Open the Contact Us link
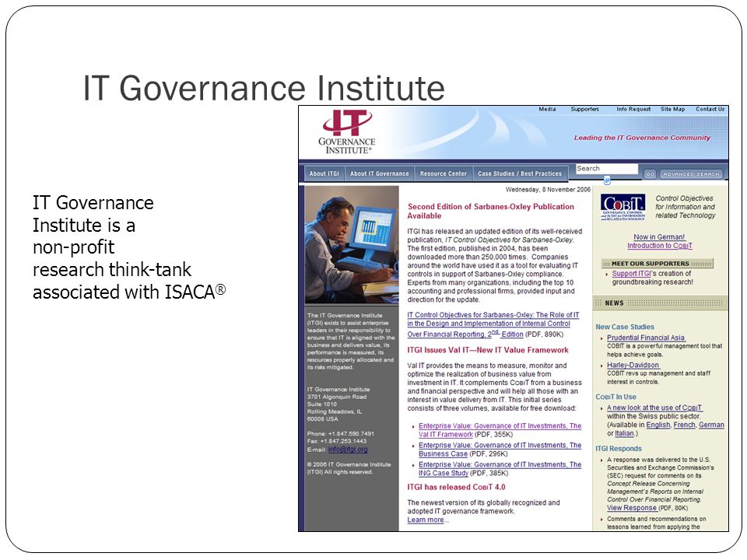This screenshot has height=560, width=747. coord(710,109)
